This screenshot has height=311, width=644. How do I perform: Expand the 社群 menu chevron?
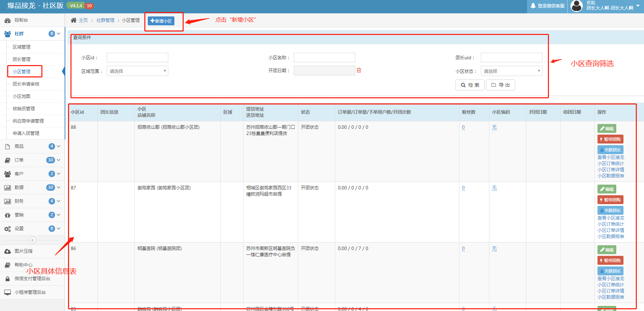(x=58, y=34)
